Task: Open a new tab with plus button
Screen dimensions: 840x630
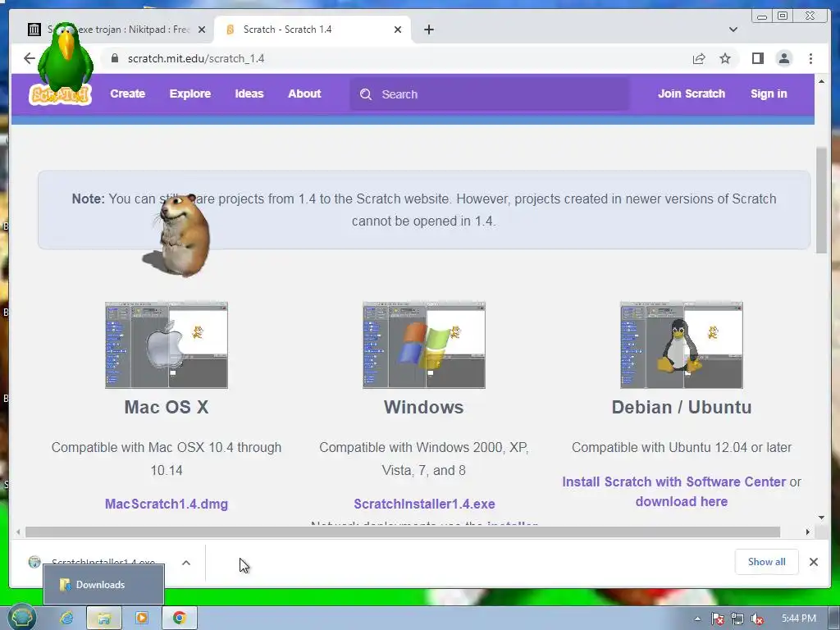Action: click(428, 30)
